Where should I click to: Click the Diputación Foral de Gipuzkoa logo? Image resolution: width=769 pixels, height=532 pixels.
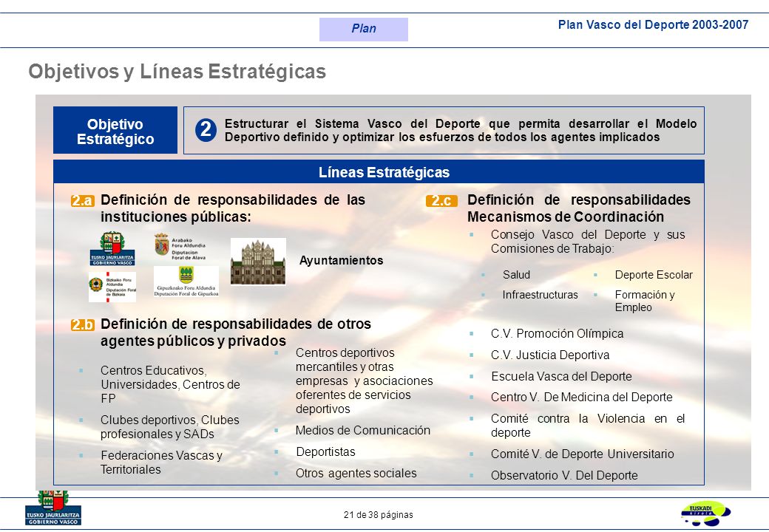[186, 282]
